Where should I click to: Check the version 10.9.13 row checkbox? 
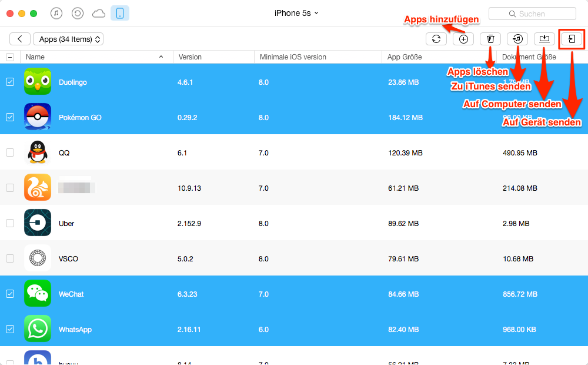pos(10,188)
